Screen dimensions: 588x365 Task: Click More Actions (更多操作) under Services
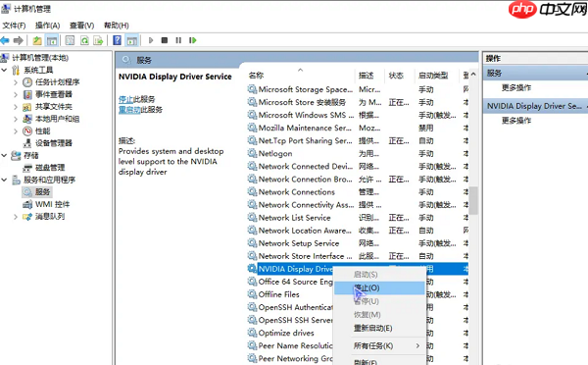coord(516,87)
